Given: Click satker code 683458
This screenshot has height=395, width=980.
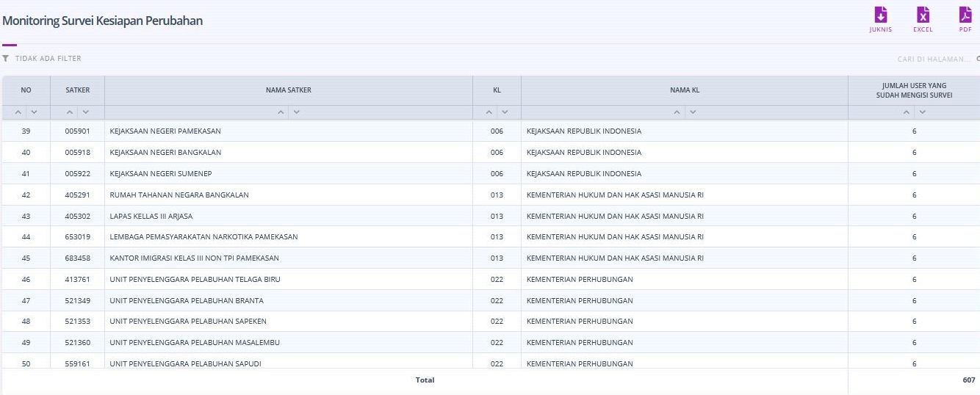Looking at the screenshot, I should (x=77, y=258).
